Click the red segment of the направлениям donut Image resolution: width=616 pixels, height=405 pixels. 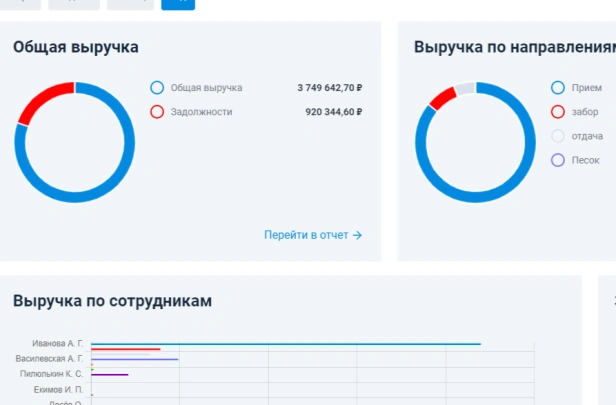441,97
